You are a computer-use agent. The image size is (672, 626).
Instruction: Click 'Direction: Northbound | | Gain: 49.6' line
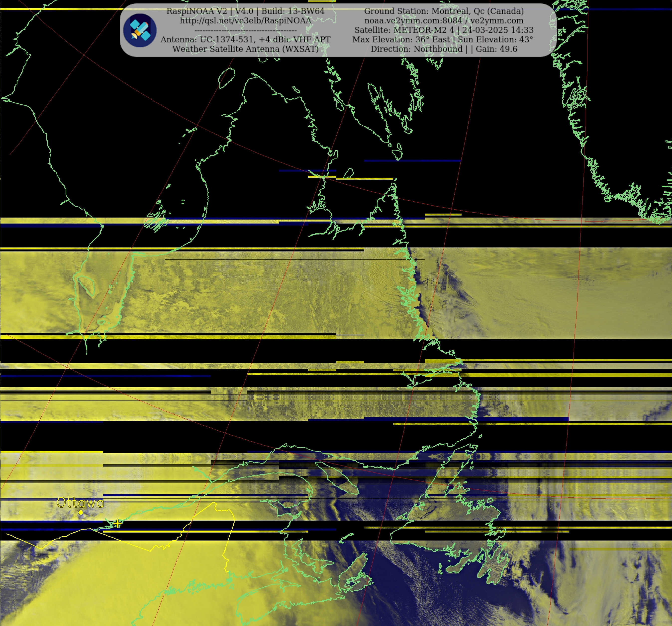[x=444, y=49]
